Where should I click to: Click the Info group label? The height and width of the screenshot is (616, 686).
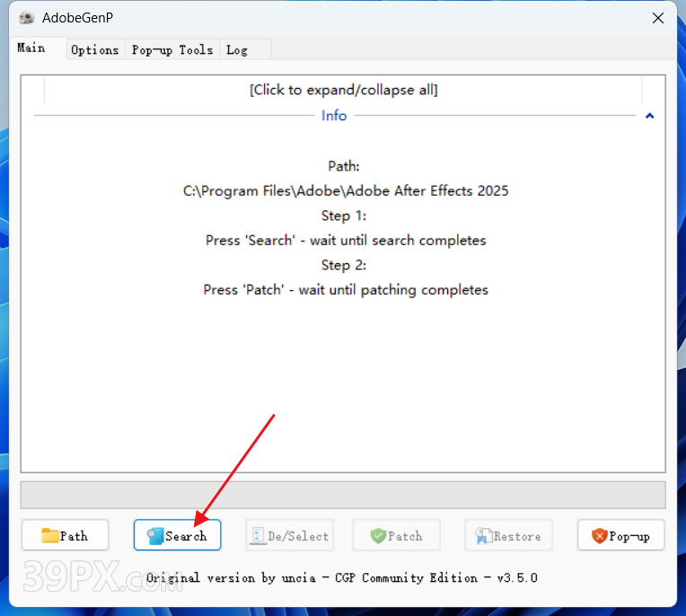334,116
